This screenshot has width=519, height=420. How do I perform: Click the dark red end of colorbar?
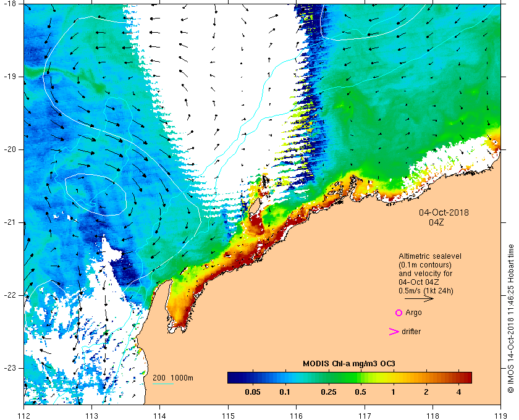[468, 377]
